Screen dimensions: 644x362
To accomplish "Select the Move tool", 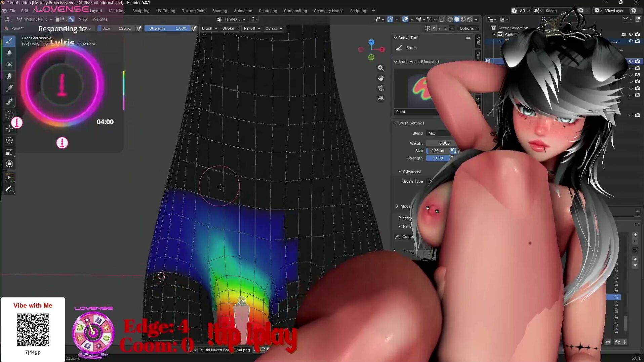I will (9, 128).
